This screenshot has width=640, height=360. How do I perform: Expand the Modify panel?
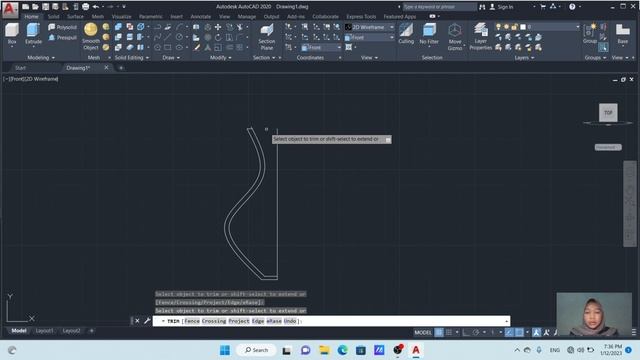(221, 58)
